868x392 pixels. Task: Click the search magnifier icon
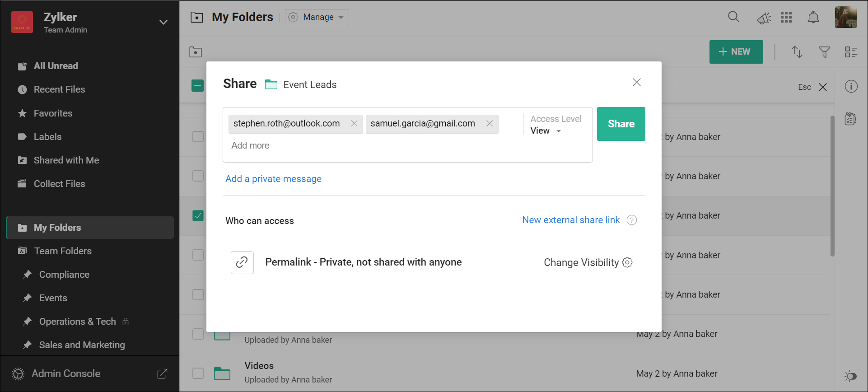(733, 17)
